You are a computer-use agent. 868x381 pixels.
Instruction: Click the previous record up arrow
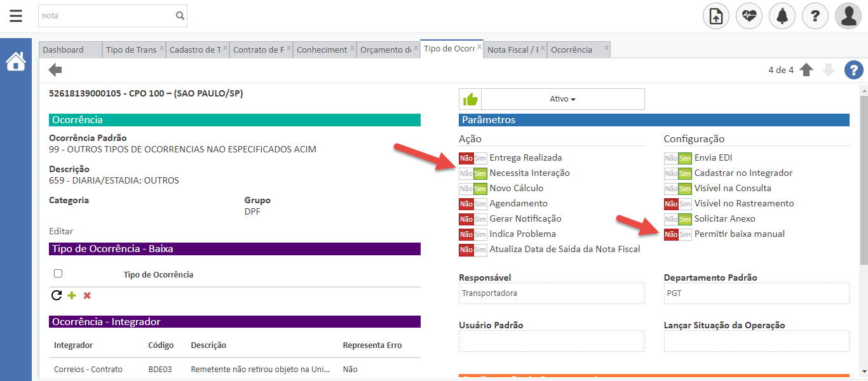(x=806, y=70)
